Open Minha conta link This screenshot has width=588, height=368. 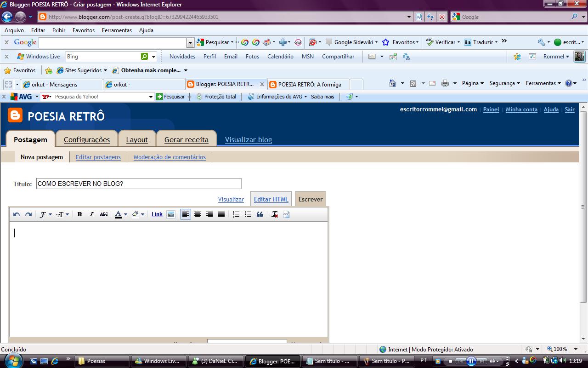click(x=521, y=109)
